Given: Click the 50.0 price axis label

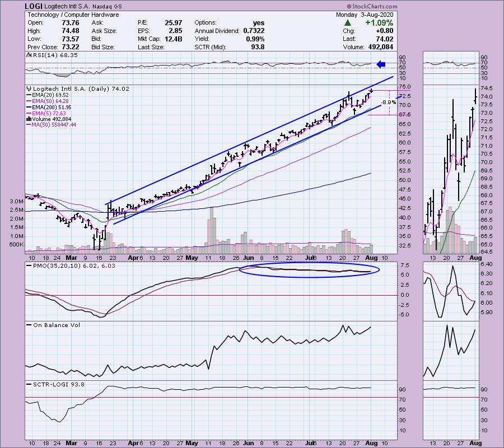Looking at the screenshot, I should click(x=405, y=180).
